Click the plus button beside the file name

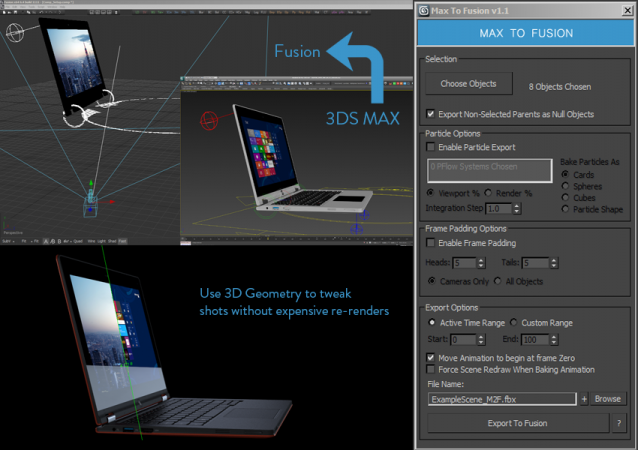pos(584,399)
